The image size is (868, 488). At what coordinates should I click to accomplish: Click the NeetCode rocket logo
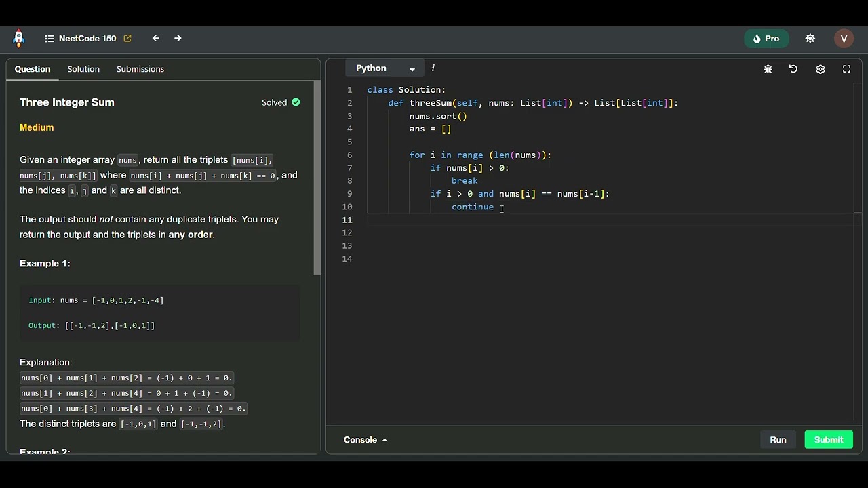pyautogui.click(x=19, y=39)
